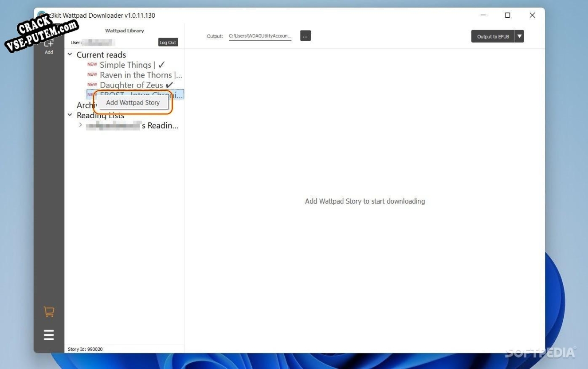Log out of the Wattpad account
Viewport: 588px width, 369px height.
(x=168, y=43)
